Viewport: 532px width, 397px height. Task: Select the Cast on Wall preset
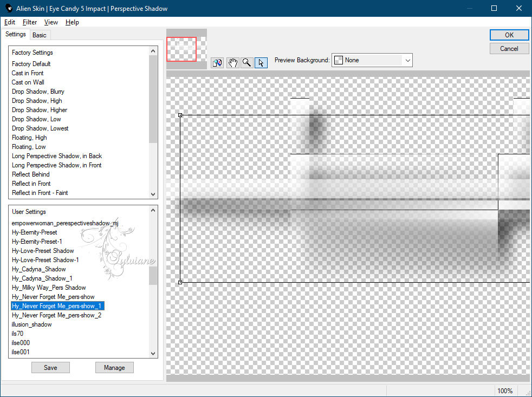(28, 82)
